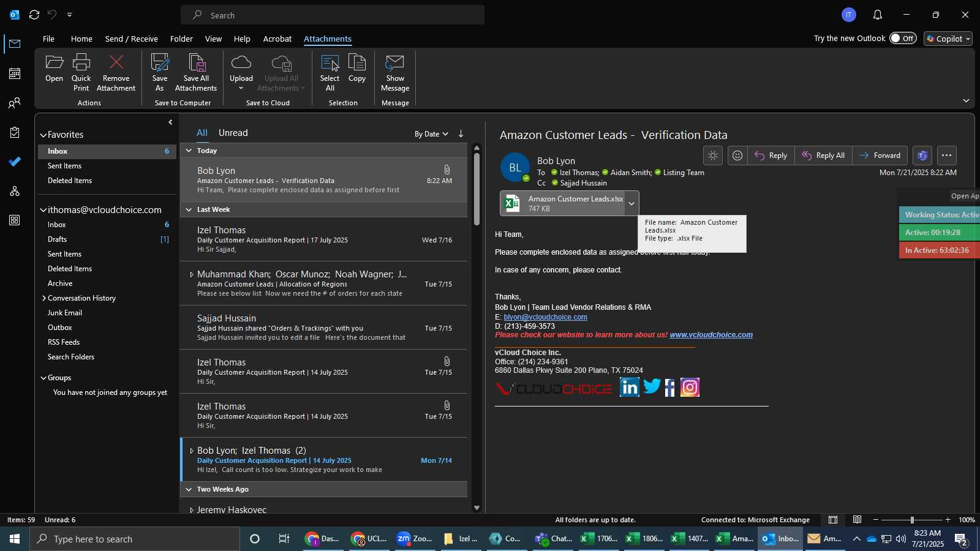The image size is (980, 551).
Task: Click LinkedIn icon in email signature
Action: click(630, 387)
